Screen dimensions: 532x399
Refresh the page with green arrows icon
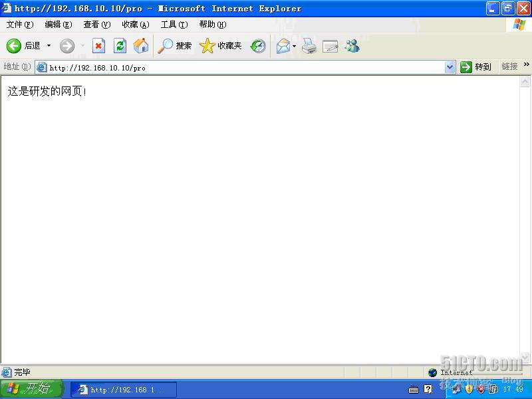point(120,46)
